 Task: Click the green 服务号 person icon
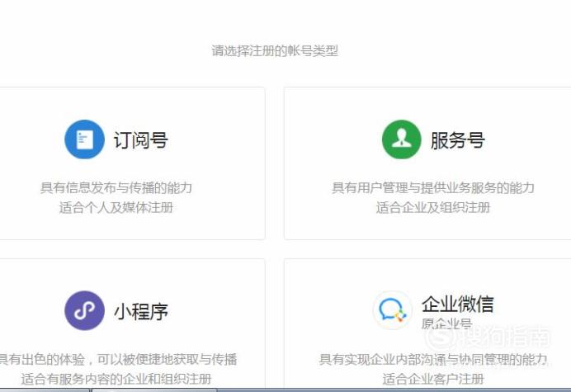coord(402,139)
